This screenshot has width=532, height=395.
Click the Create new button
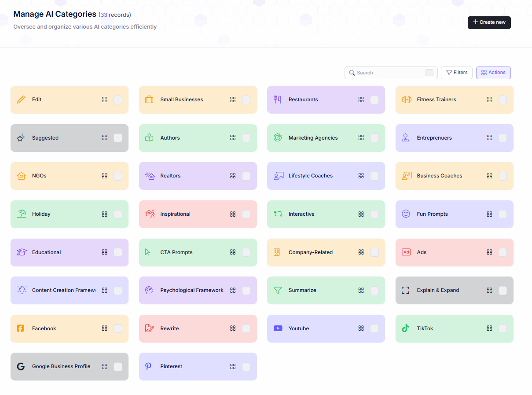click(x=489, y=22)
